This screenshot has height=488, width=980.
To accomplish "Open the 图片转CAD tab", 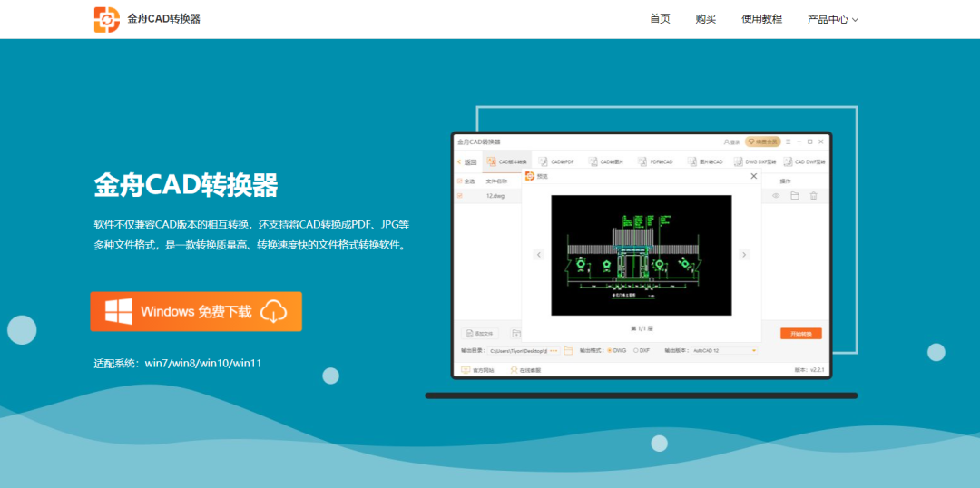I will click(705, 161).
